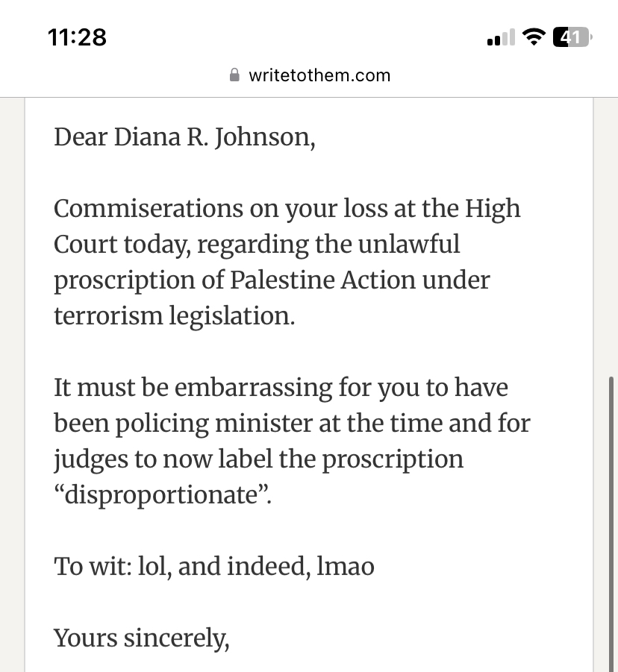Image resolution: width=618 pixels, height=672 pixels.
Task: Tap the word "proscription" after "label the"
Action: [x=392, y=459]
